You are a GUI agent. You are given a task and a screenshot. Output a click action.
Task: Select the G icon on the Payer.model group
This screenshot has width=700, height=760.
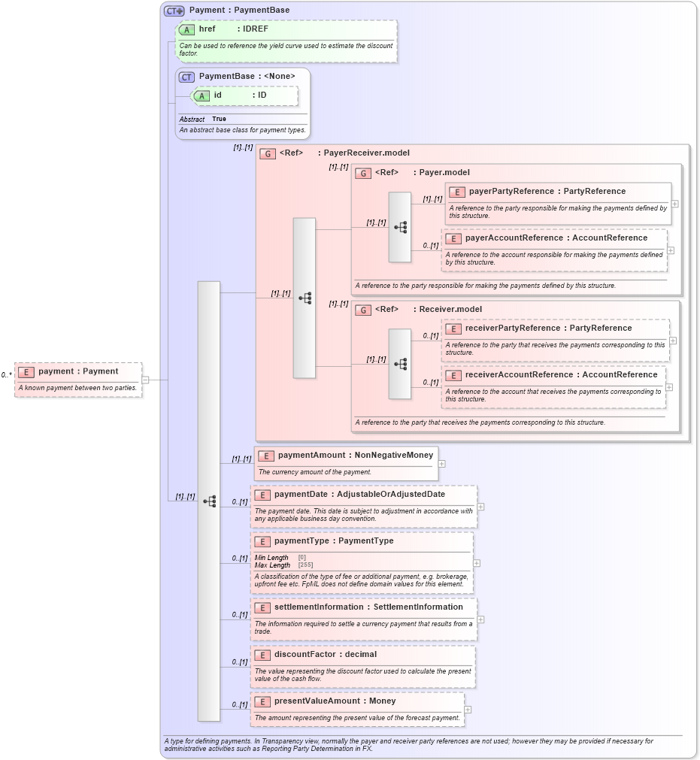point(363,172)
